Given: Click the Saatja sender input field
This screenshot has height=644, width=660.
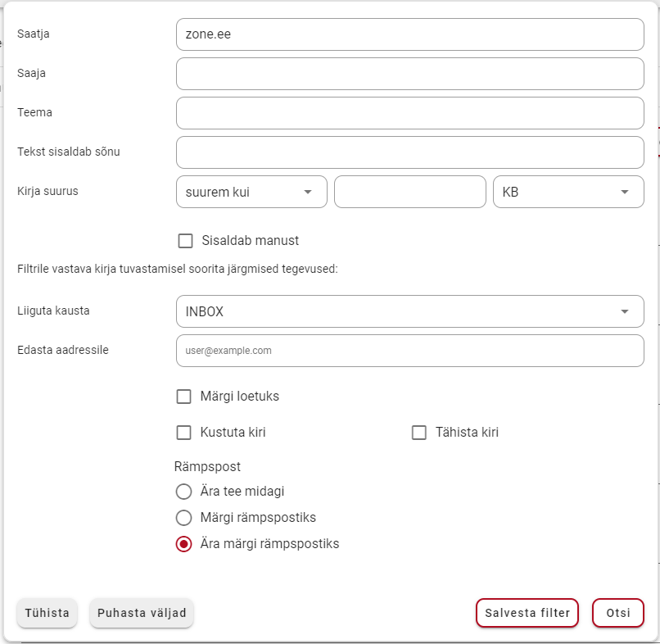Looking at the screenshot, I should tap(409, 34).
